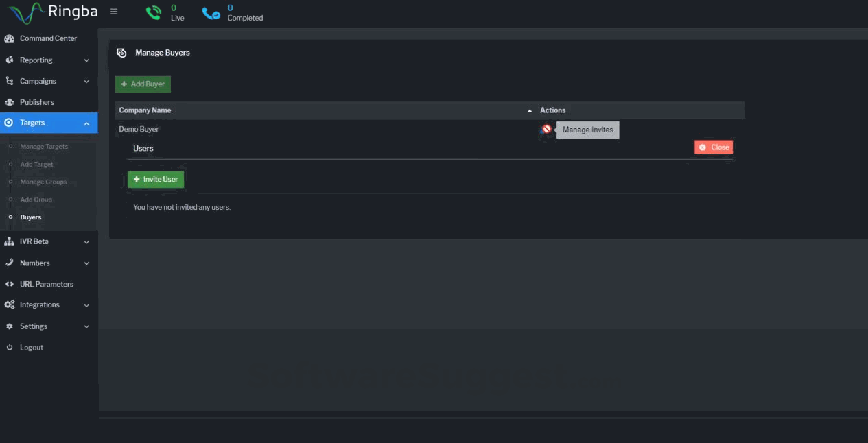Select Add Group submenu item
Viewport: 868px width, 443px height.
click(36, 200)
